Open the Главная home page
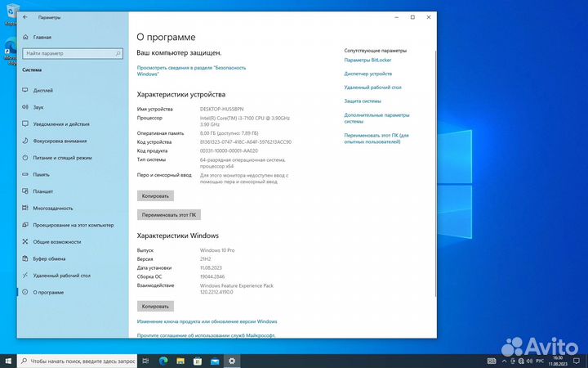 click(37, 37)
